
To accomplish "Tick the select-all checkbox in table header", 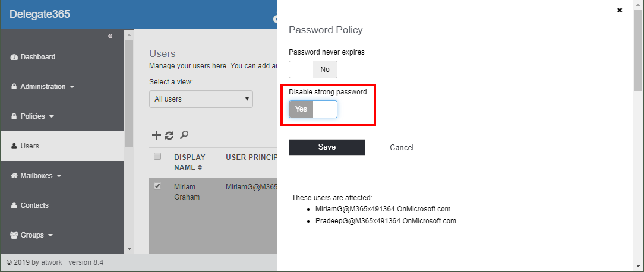I will [x=157, y=157].
